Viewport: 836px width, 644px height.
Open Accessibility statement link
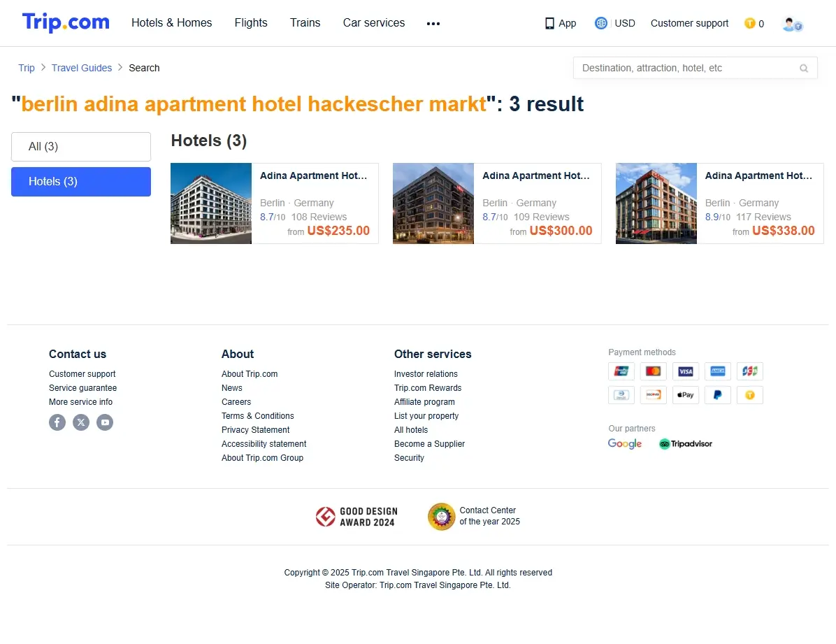tap(264, 444)
